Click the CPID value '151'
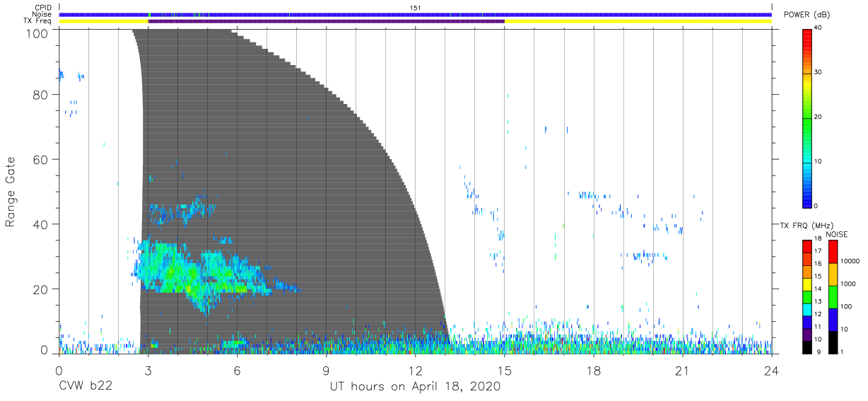The width and height of the screenshot is (868, 401). (416, 8)
